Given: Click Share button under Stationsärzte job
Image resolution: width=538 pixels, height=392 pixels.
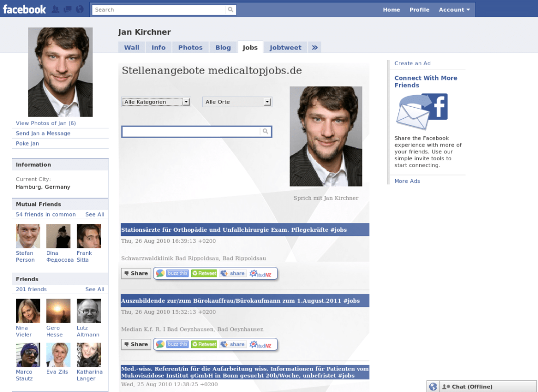Looking at the screenshot, I should (x=136, y=273).
